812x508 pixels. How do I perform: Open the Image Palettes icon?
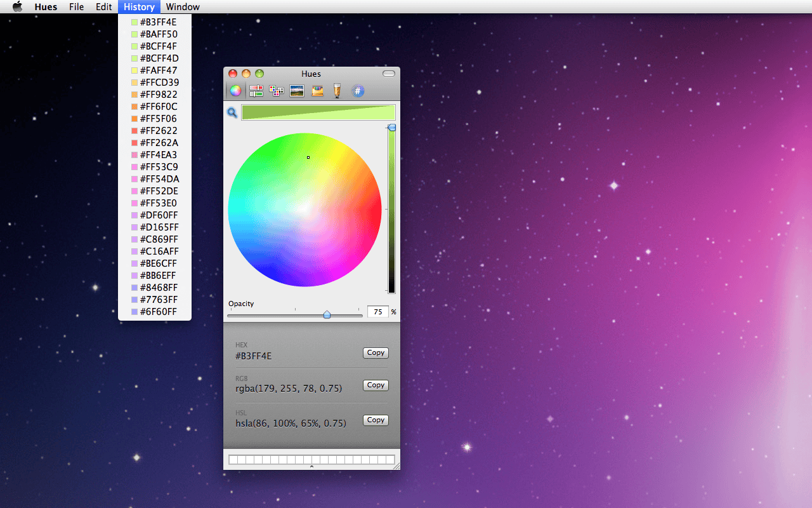[x=296, y=90]
